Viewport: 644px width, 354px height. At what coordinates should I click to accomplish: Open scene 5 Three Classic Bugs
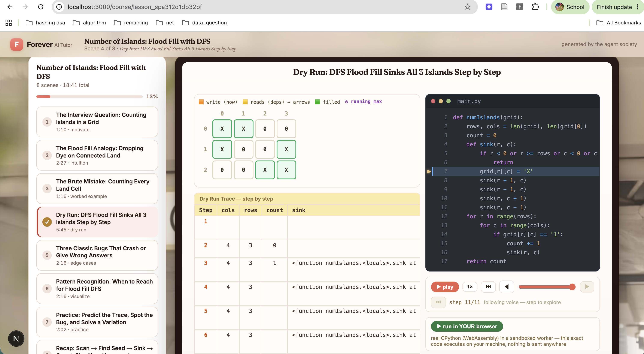(x=97, y=255)
